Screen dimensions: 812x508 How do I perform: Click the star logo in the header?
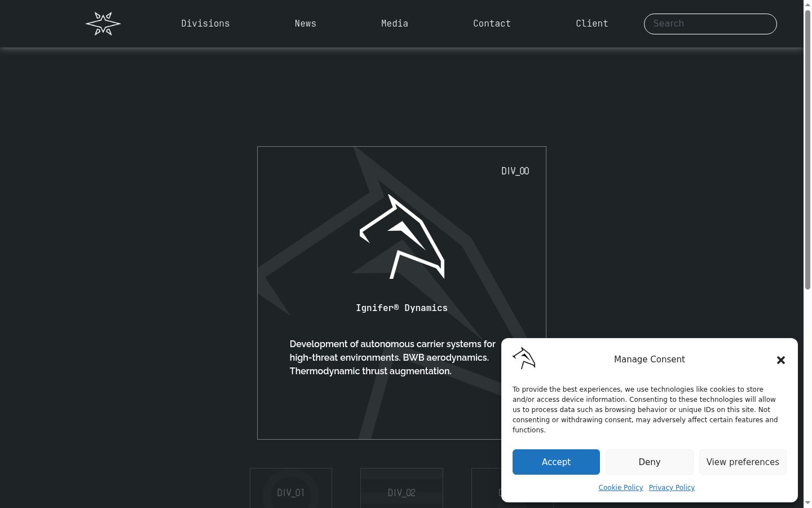point(103,24)
